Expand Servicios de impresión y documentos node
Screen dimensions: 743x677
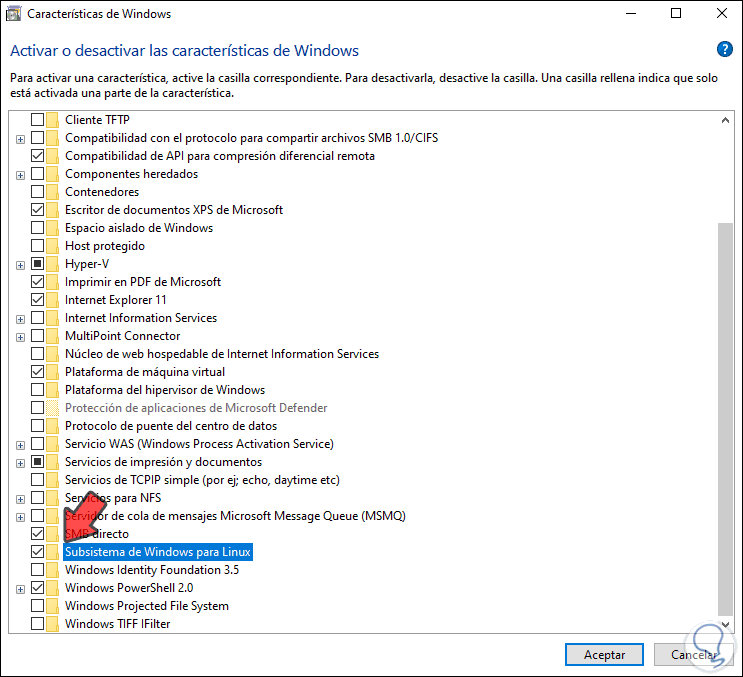coord(20,463)
